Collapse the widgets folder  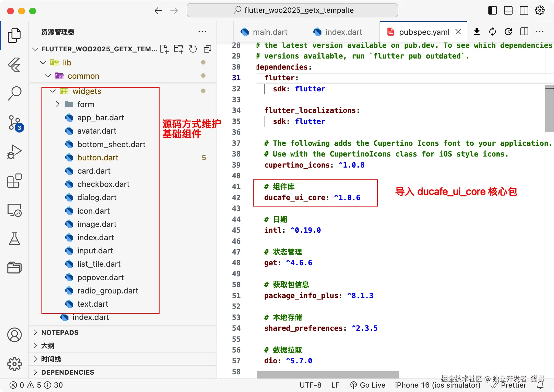[x=52, y=91]
